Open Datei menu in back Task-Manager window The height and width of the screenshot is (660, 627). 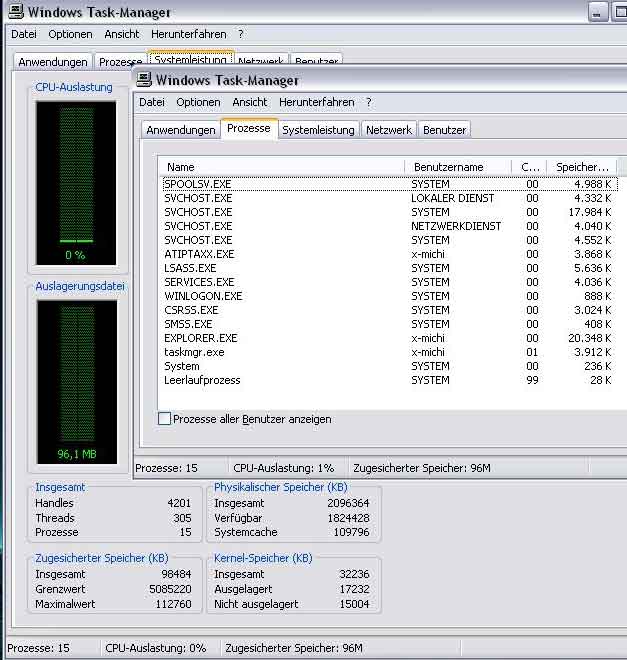coord(24,34)
